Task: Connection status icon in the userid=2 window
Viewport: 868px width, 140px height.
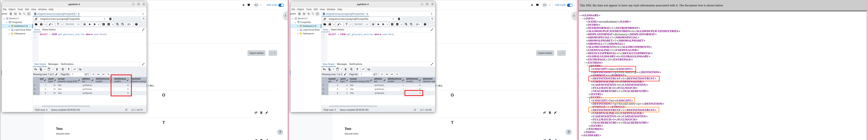Action: (325, 19)
